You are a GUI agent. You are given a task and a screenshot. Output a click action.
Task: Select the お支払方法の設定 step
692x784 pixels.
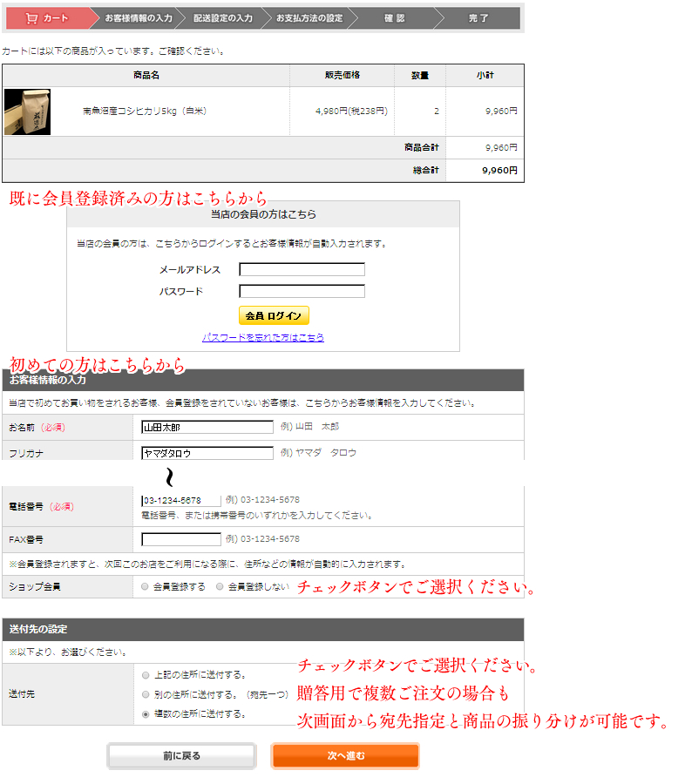point(309,18)
